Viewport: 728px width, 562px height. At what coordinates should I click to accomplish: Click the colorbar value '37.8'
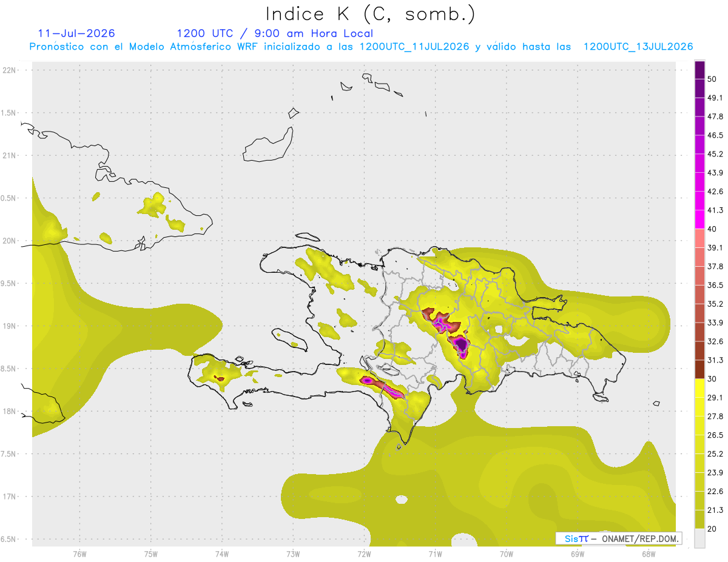pos(715,266)
